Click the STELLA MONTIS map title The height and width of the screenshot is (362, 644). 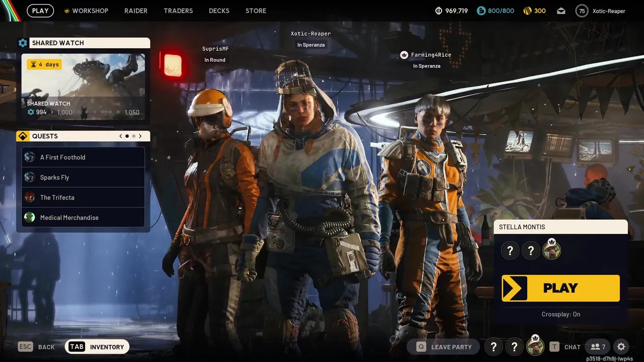coord(522,227)
